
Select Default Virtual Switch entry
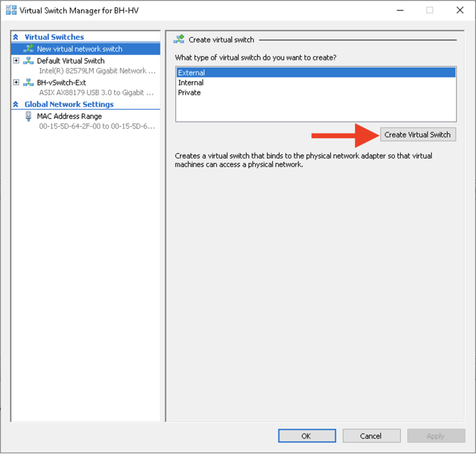click(71, 61)
